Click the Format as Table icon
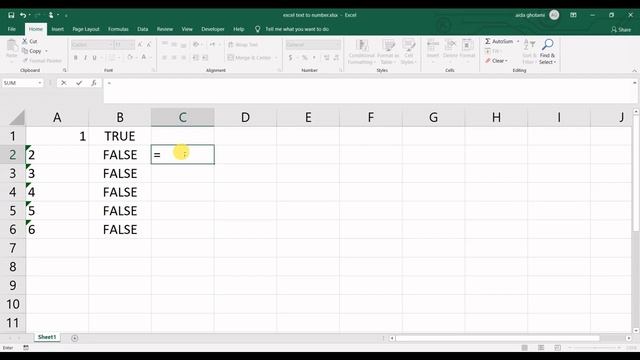Viewport: 640px width, 360px height. tap(388, 45)
